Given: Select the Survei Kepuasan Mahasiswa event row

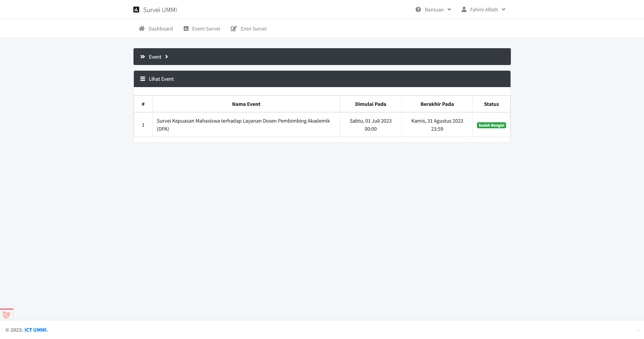Looking at the screenshot, I should (x=243, y=125).
